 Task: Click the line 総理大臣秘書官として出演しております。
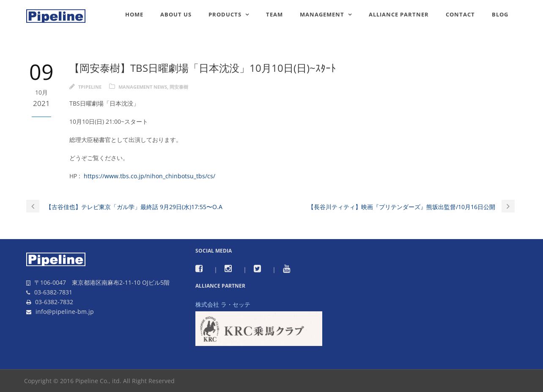pyautogui.click(x=126, y=140)
